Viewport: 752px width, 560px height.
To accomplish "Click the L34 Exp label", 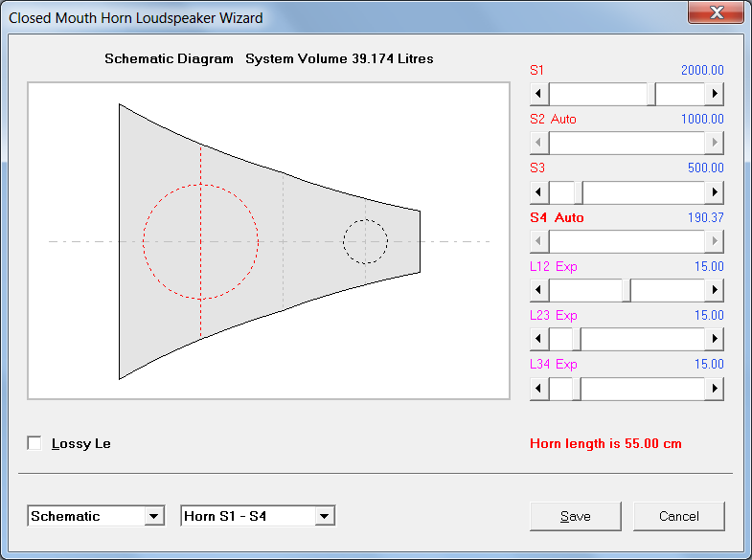I will [554, 364].
